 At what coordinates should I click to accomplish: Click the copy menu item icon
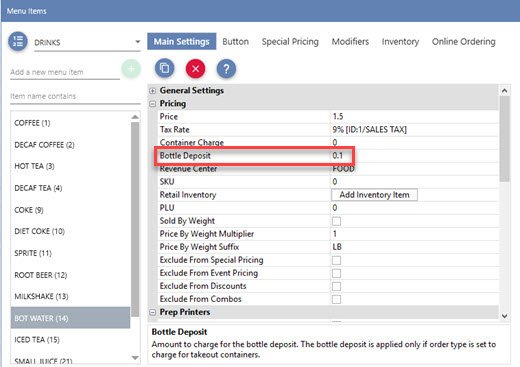[x=164, y=69]
